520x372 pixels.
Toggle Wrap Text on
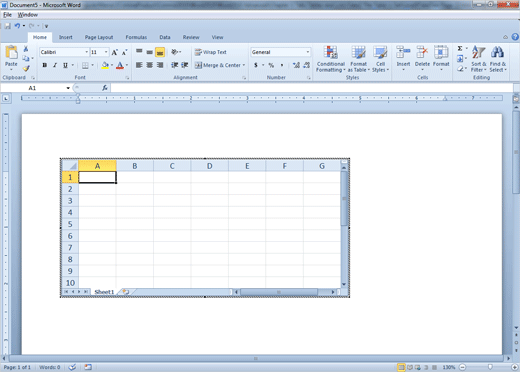click(x=211, y=52)
